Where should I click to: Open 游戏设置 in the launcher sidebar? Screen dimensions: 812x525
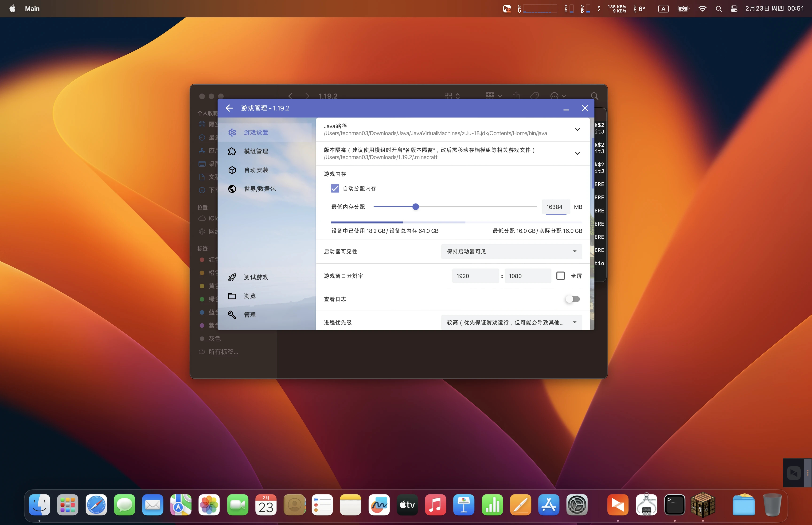pos(264,132)
